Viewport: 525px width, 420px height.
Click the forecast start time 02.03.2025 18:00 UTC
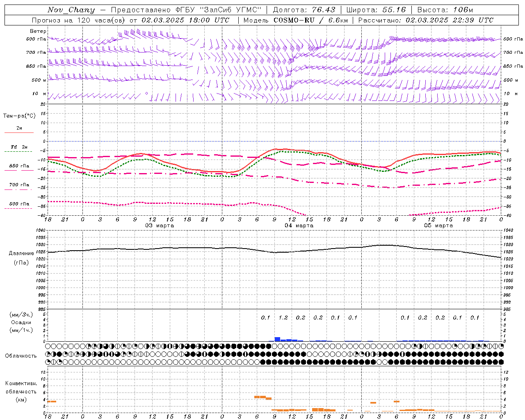pos(185,20)
